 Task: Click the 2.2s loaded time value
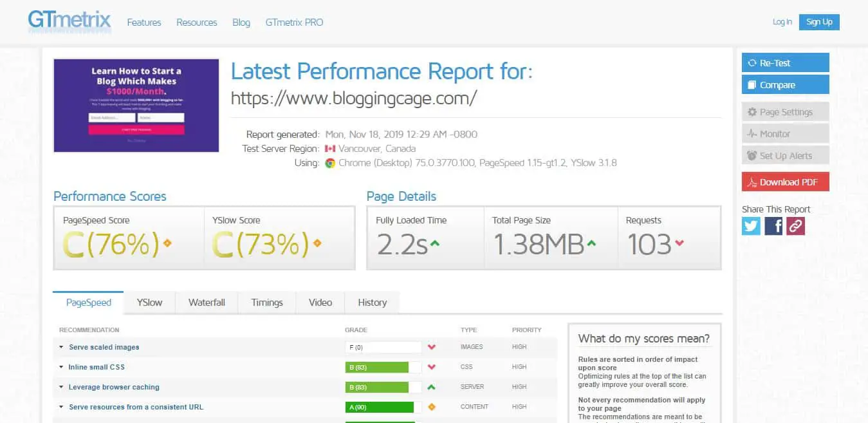(402, 245)
